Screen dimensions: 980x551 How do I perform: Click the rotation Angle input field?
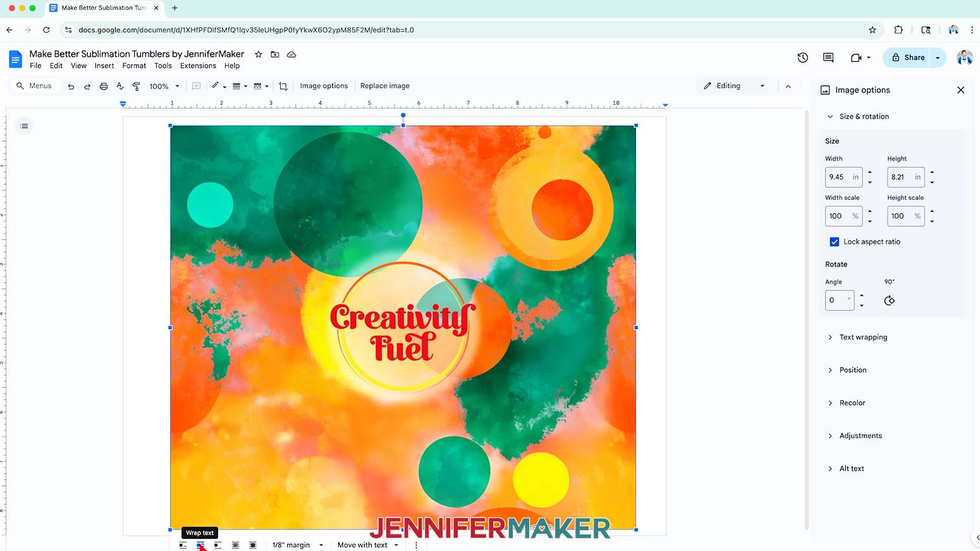[x=840, y=300]
